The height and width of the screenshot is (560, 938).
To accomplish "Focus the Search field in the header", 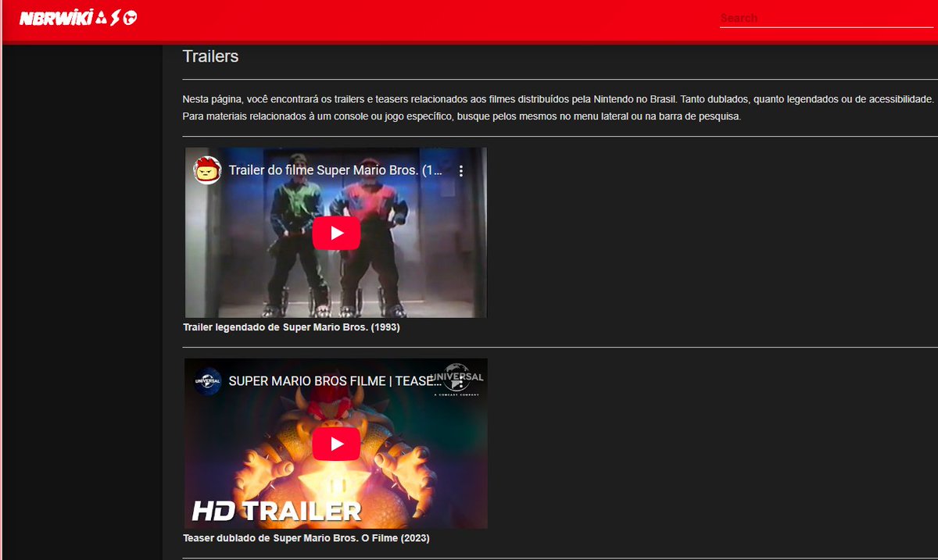I will coord(826,18).
